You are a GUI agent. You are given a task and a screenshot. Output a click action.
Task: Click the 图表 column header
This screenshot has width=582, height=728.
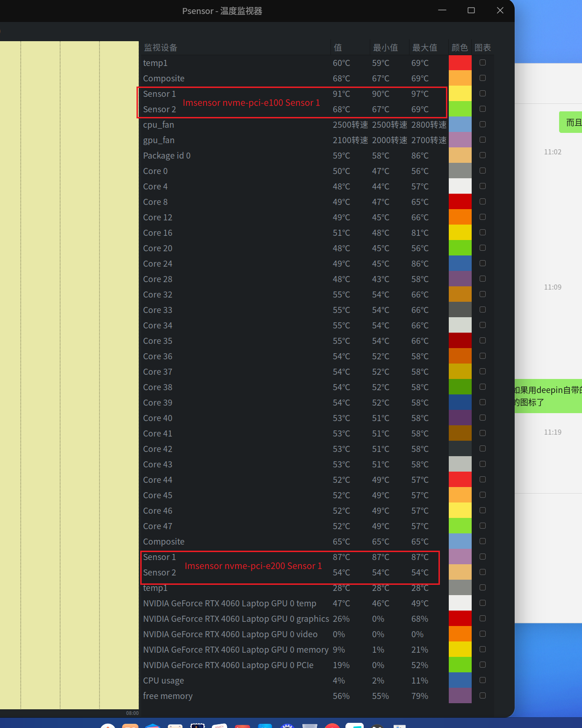(x=482, y=48)
